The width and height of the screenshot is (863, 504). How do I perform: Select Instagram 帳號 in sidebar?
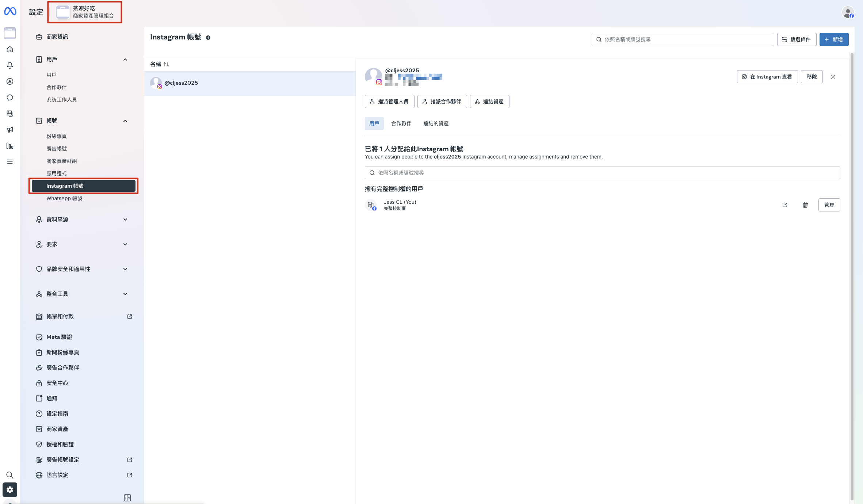tap(83, 186)
